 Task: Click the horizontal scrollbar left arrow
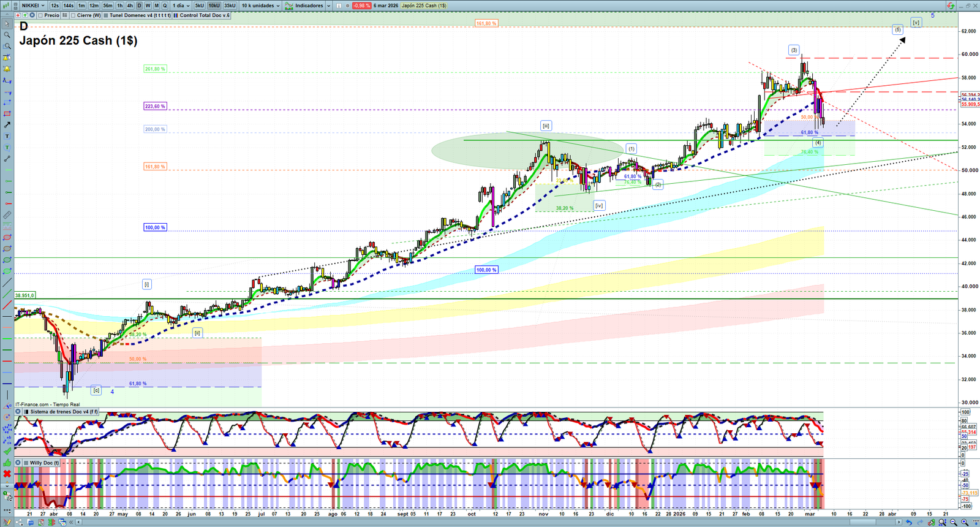78,522
